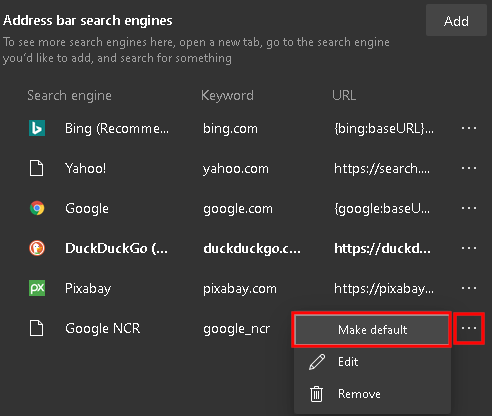Click the 'DuckDuckGo (...' engine name

[x=116, y=248]
